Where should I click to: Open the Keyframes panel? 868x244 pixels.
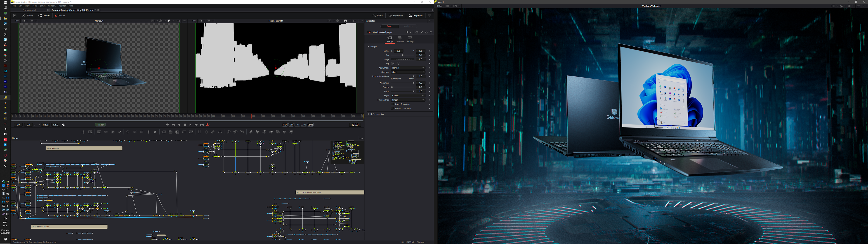coord(396,16)
